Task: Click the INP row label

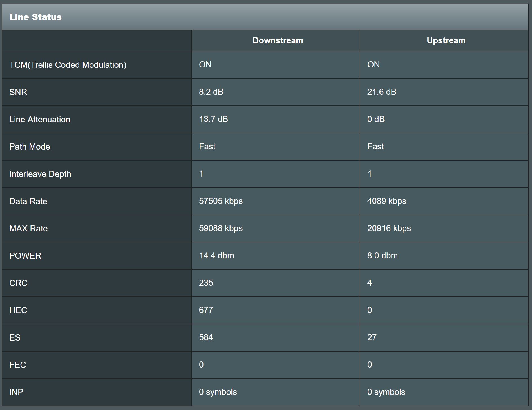Action: point(16,392)
